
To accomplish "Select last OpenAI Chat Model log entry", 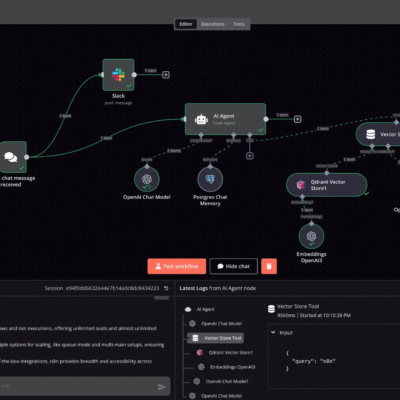I will click(x=221, y=396).
